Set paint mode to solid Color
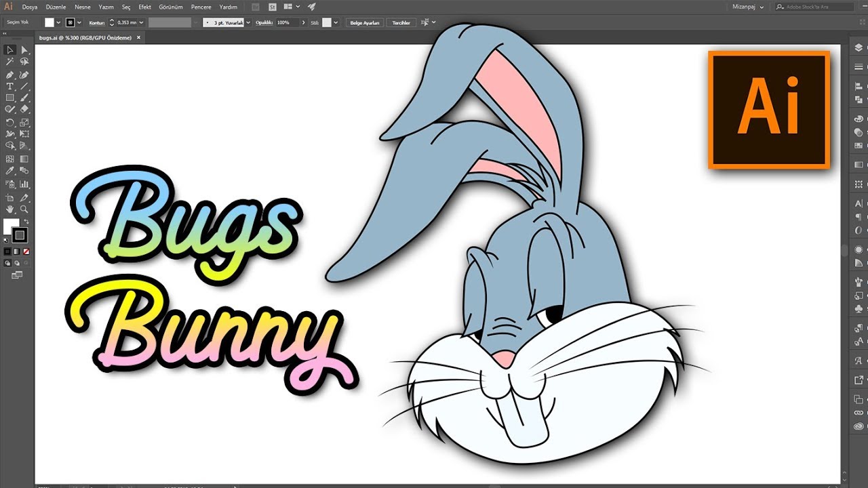868x488 pixels. click(x=7, y=251)
